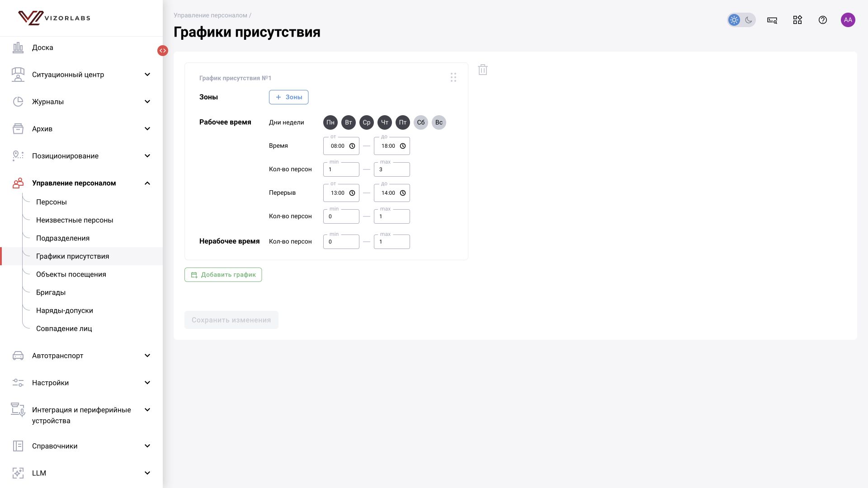Click the Позиционирование pin icon
Viewport: 868px width, 488px height.
(18, 156)
